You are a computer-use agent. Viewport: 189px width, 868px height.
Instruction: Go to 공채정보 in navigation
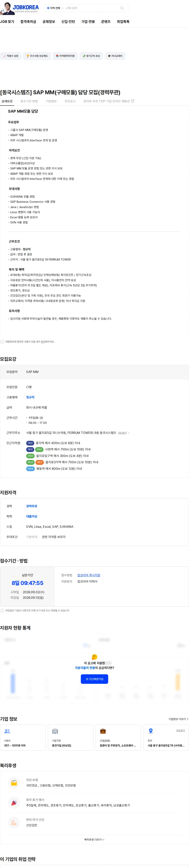point(49,21)
